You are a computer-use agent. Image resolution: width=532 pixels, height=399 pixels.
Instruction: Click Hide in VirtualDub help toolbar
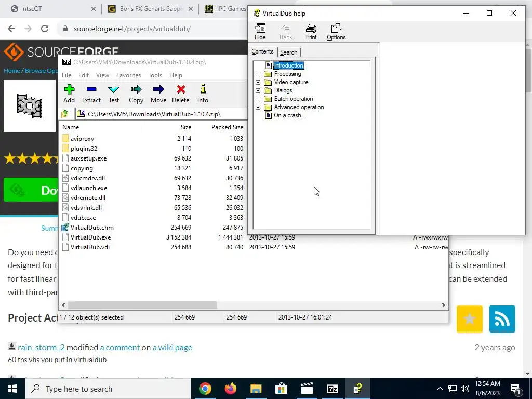260,32
